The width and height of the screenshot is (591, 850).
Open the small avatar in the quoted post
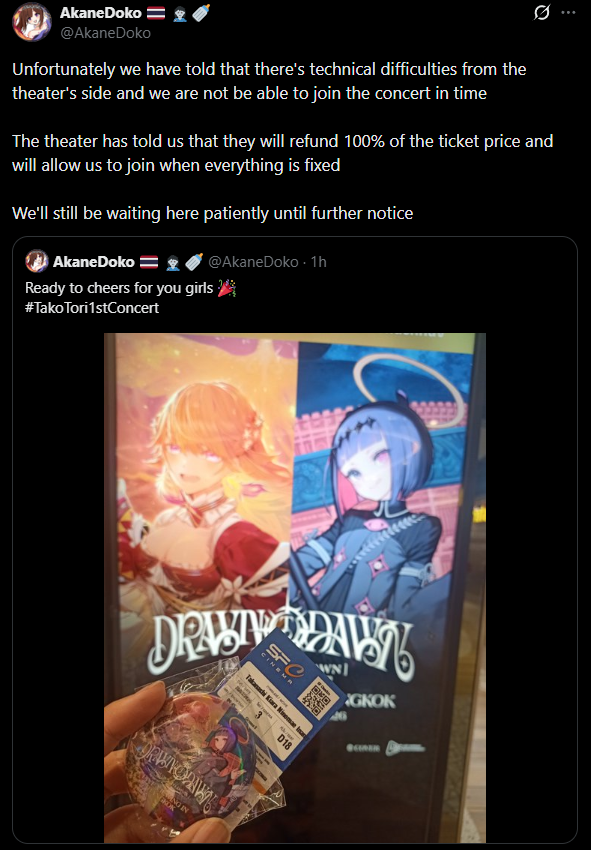pos(36,261)
